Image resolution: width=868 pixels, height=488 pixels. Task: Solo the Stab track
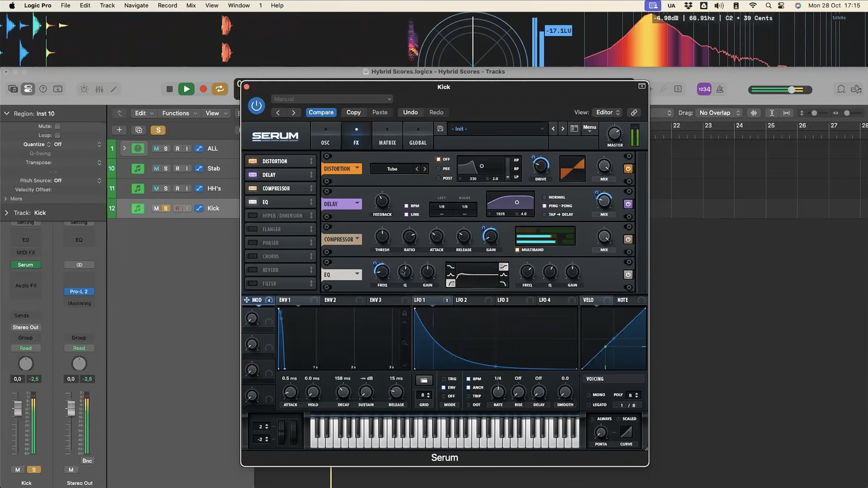(x=166, y=169)
